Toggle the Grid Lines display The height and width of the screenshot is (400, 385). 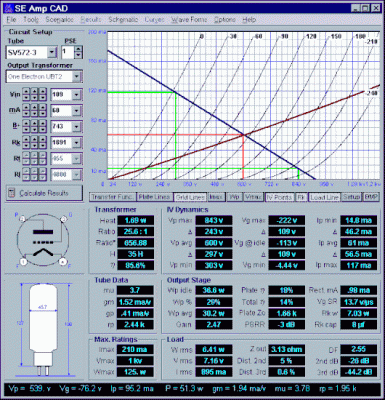(190, 197)
